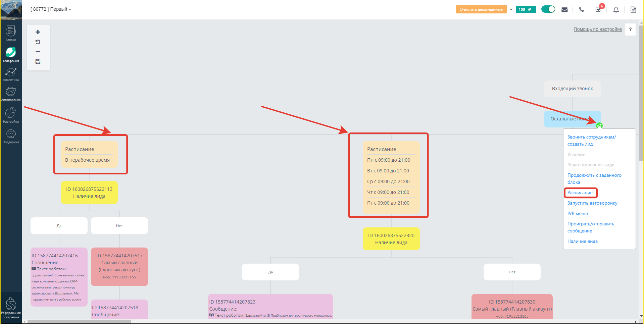Screen dimensions: 644x324
Task: Select Продолжить с заданного блока option
Action: coord(594,179)
